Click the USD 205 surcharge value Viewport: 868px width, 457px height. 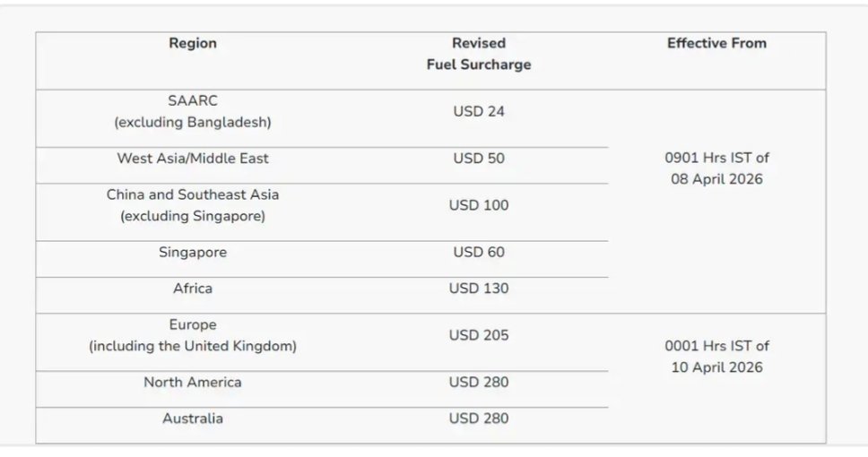[479, 335]
